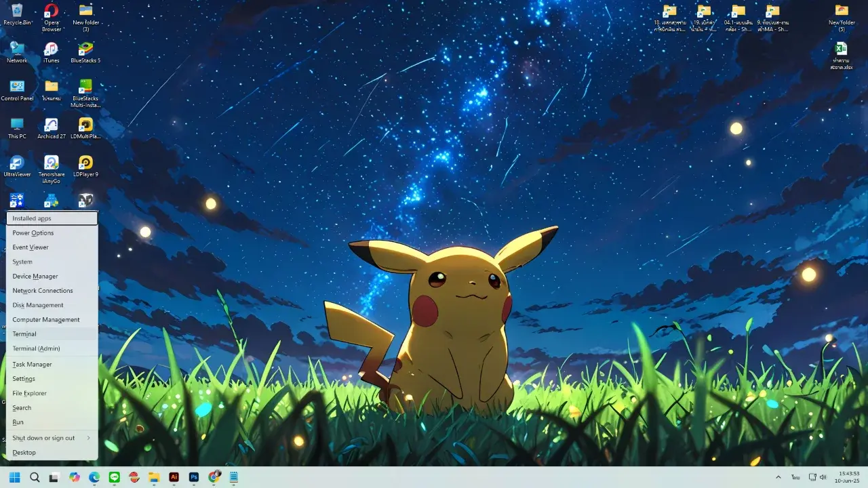
Task: Open Event Viewer from the menu
Action: pos(52,247)
